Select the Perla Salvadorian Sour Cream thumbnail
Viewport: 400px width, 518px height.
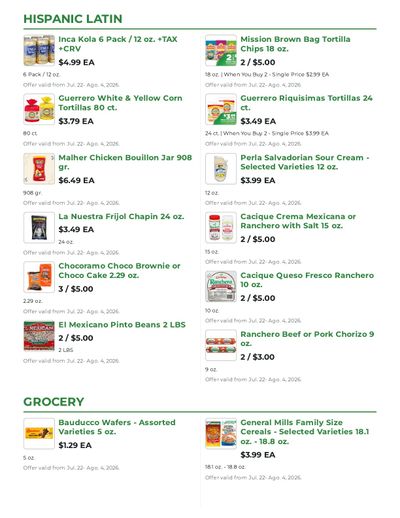coord(221,169)
